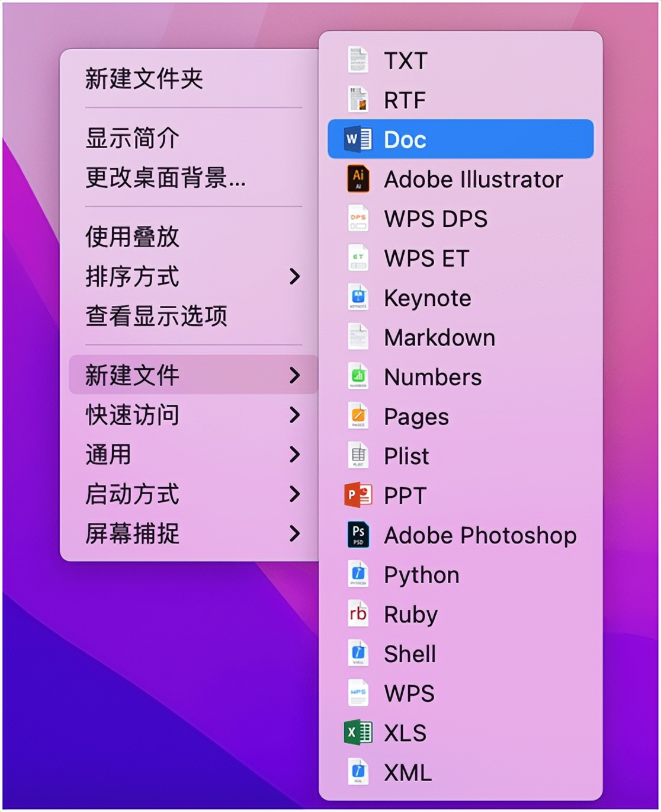The height and width of the screenshot is (812, 661).
Task: Click the Adobe Illustrator Ai icon
Action: [x=358, y=180]
